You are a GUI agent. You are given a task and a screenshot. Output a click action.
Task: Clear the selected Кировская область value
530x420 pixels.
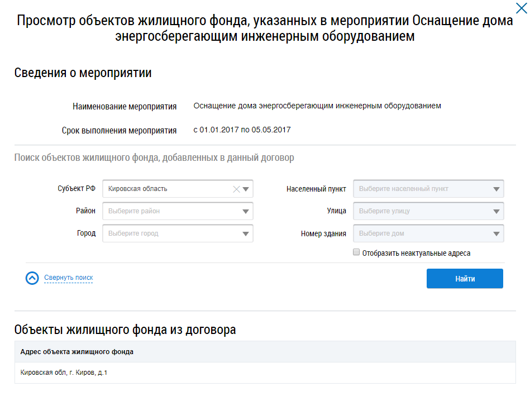click(236, 189)
